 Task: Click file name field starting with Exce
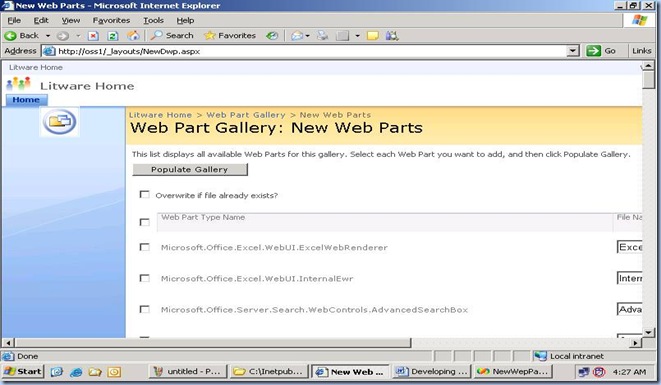click(630, 247)
